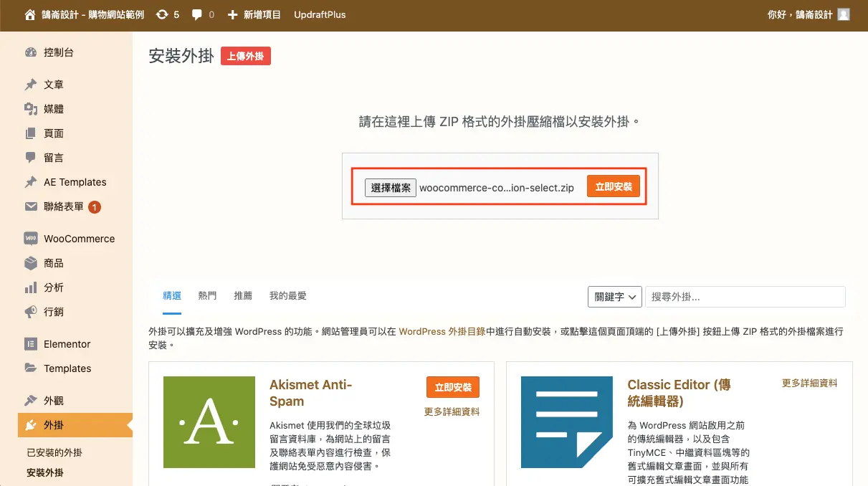Switch to the 推薦 tab
This screenshot has width=868, height=486.
pos(243,295)
